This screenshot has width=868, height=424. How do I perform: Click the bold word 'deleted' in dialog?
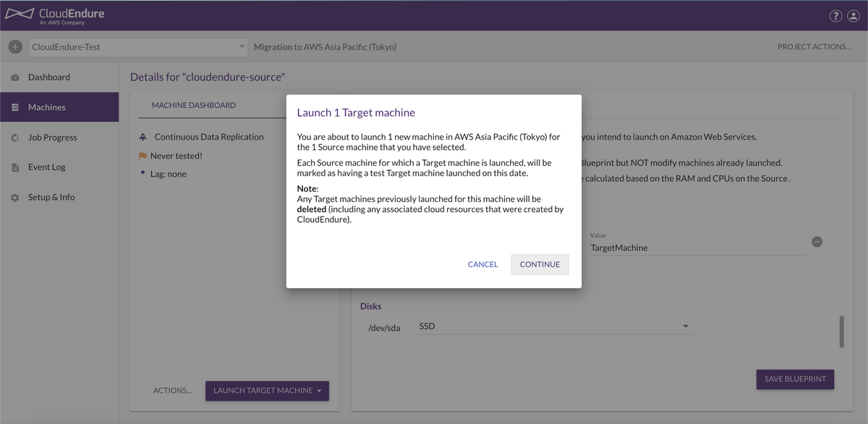[x=312, y=210]
